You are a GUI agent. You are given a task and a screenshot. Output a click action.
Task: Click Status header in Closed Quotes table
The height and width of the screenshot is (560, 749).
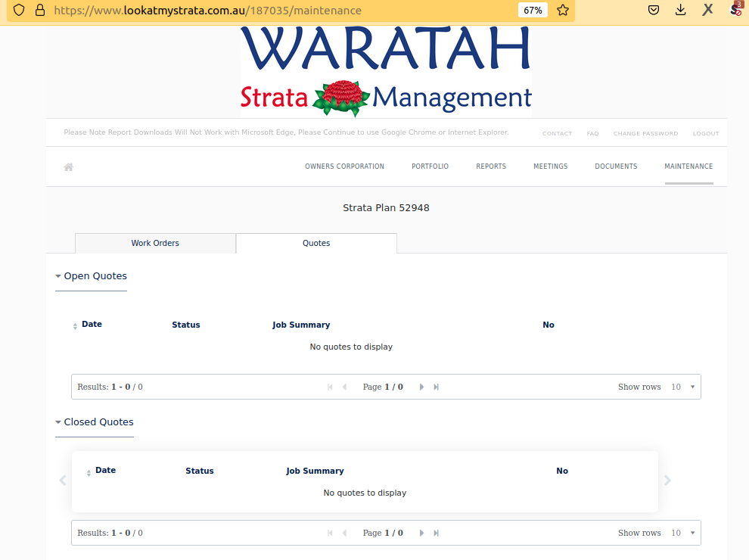pyautogui.click(x=200, y=471)
